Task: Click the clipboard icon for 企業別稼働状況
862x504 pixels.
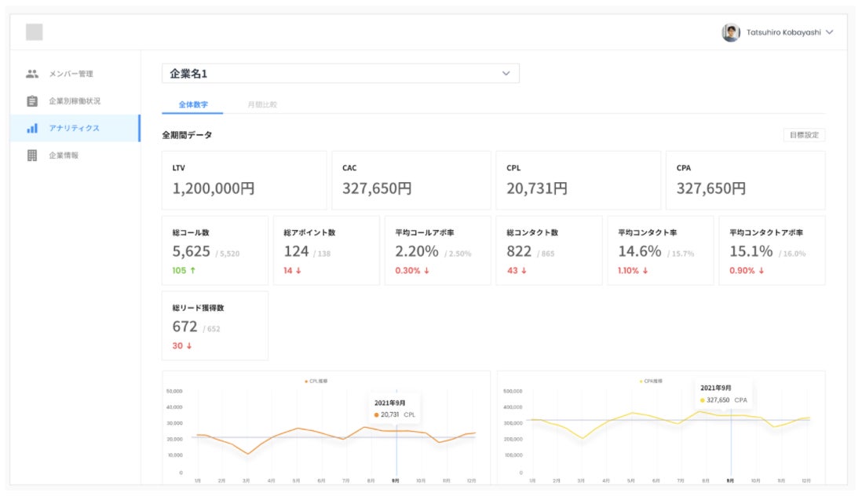Action: [32, 101]
